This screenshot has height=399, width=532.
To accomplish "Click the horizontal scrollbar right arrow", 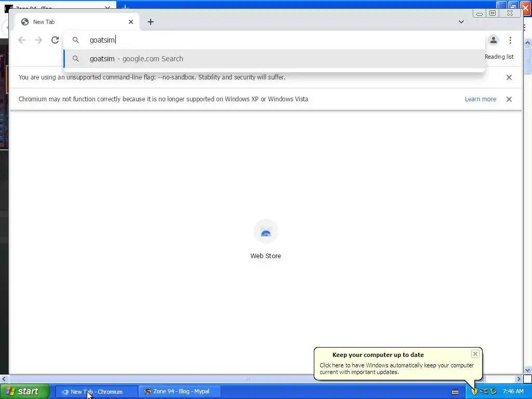I will pos(518,379).
